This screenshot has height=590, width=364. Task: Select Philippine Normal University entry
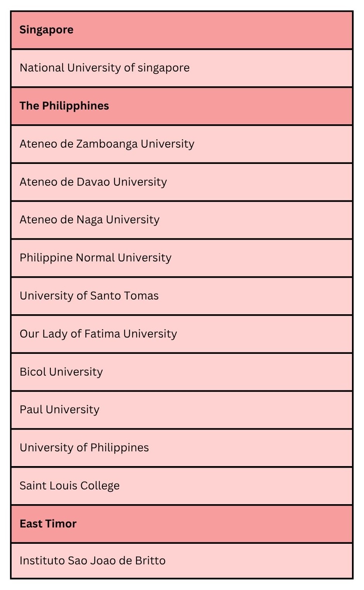point(182,258)
